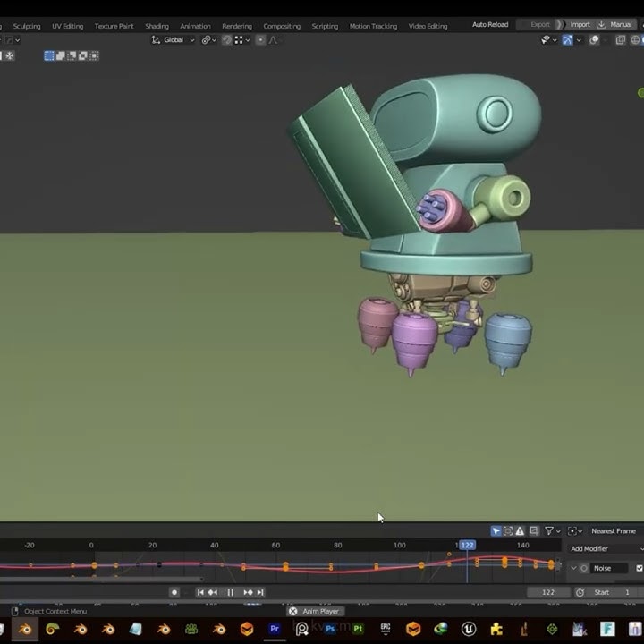Image resolution: width=644 pixels, height=644 pixels.
Task: Toggle X-ray view icon
Action: click(x=620, y=40)
